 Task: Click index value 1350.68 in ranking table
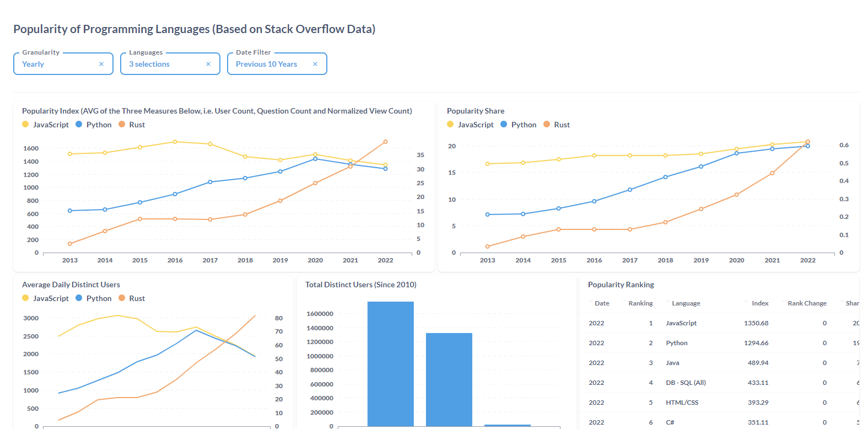click(x=756, y=323)
